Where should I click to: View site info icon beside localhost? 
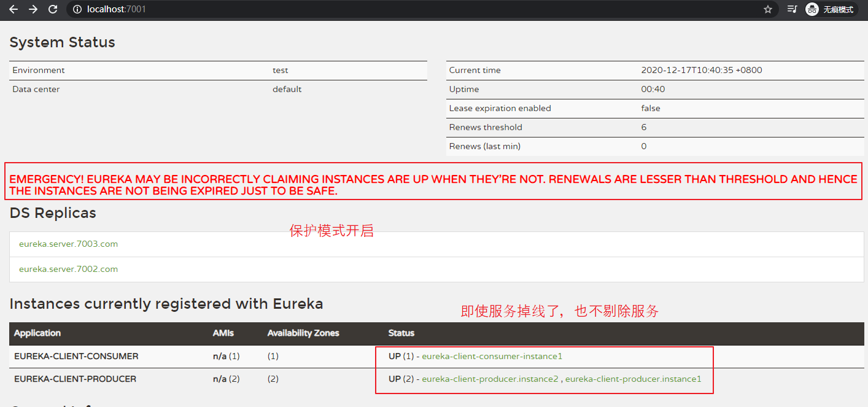coord(77,9)
